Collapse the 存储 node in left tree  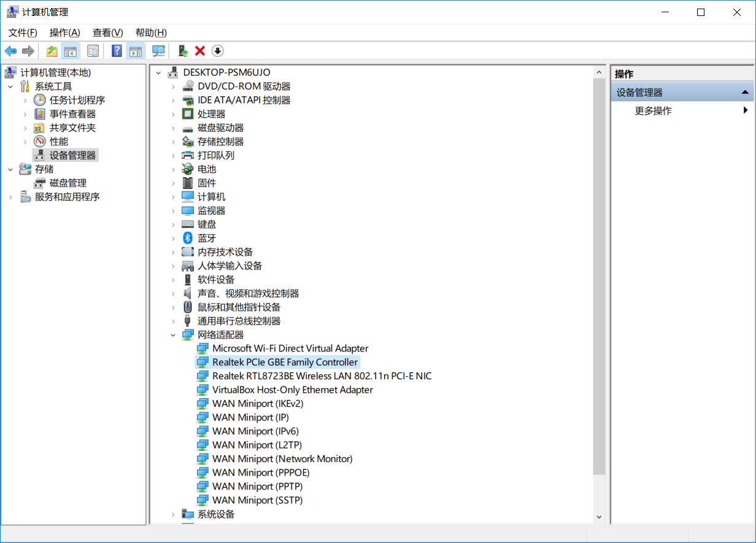click(x=10, y=169)
